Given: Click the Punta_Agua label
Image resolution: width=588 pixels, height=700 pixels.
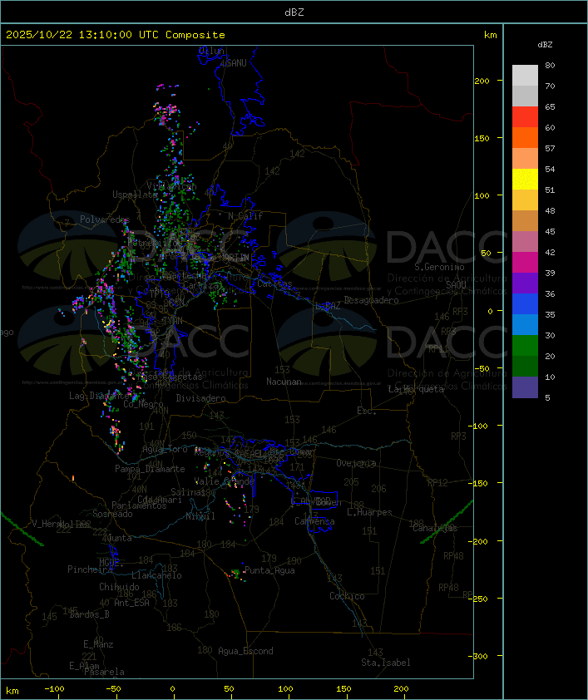Looking at the screenshot, I should [x=269, y=570].
